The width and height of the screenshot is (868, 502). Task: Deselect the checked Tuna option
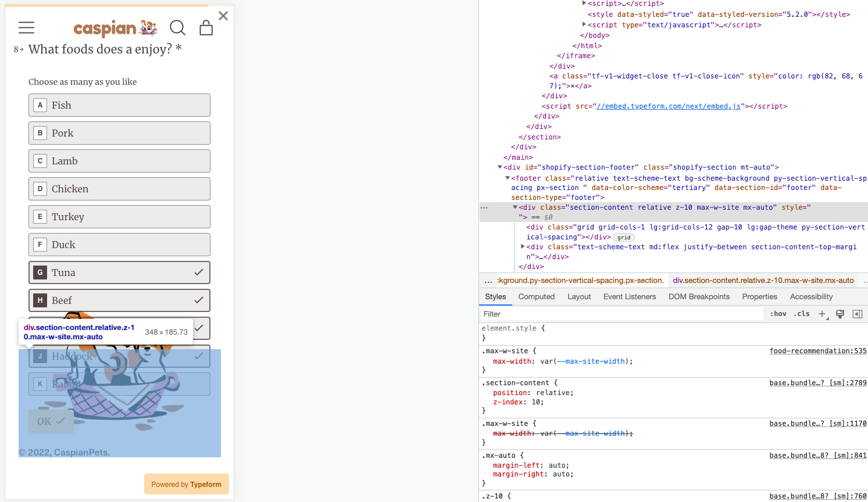pyautogui.click(x=119, y=272)
